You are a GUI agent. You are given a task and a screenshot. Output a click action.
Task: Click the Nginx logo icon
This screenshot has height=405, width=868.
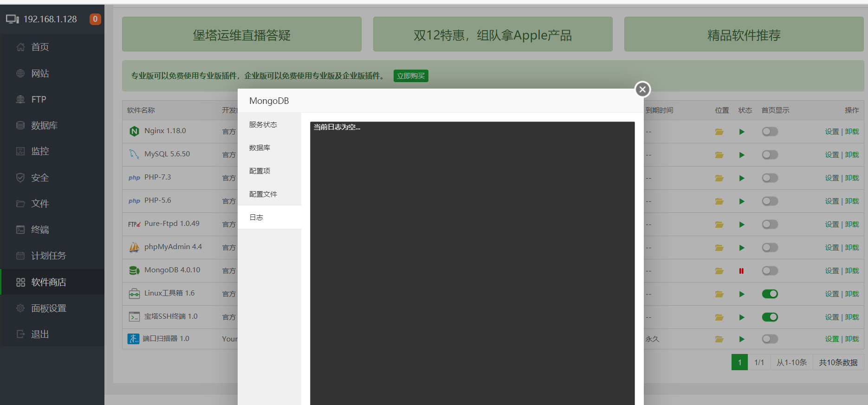tap(134, 131)
